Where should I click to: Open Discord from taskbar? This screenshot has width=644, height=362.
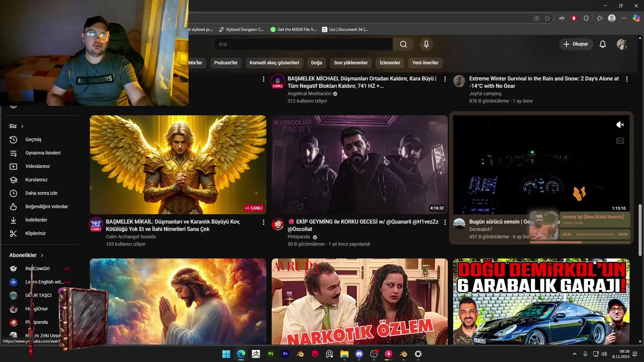(359, 354)
